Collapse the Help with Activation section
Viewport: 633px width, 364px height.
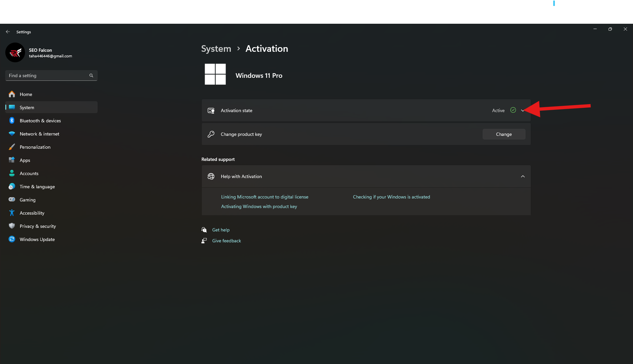[x=523, y=176]
